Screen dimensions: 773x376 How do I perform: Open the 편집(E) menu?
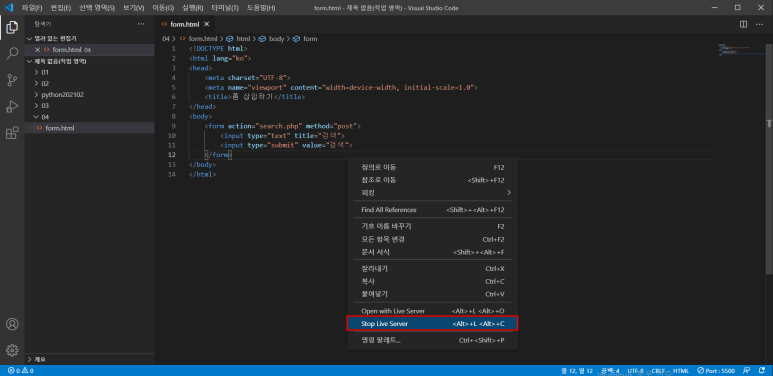pos(61,8)
